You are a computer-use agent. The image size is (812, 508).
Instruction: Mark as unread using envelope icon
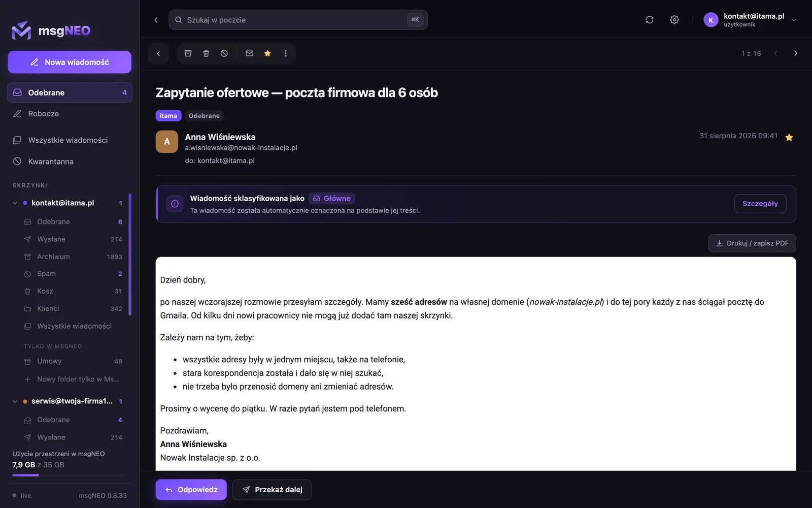pos(249,53)
